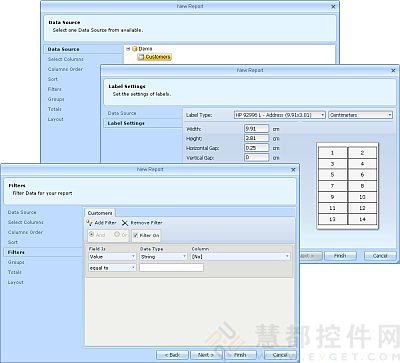Click the filter value text input field
This screenshot has width=400, height=363.
click(171, 268)
